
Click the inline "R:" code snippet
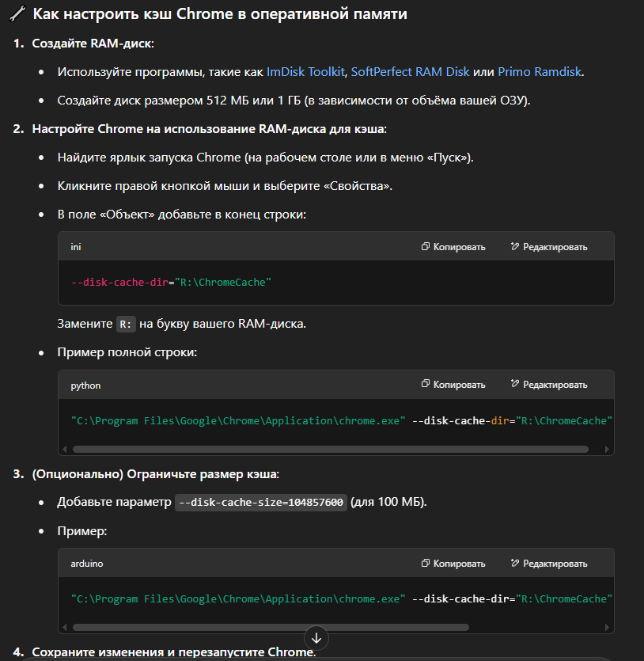127,324
